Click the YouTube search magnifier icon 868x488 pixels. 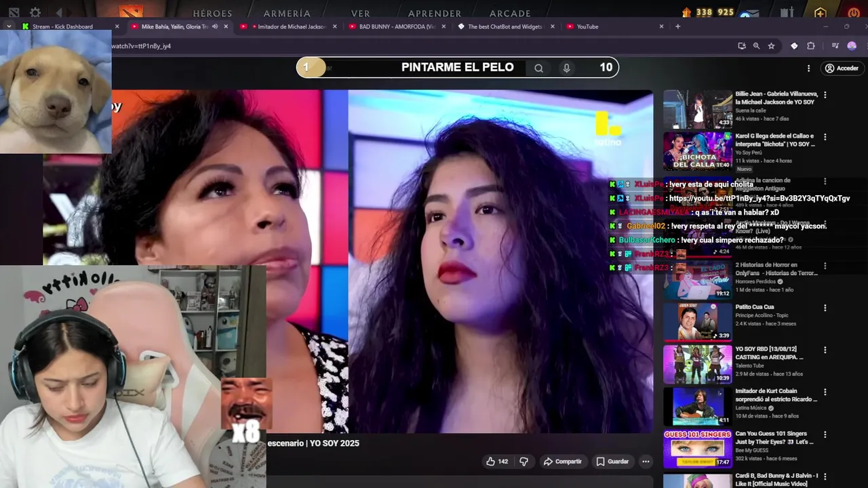click(x=538, y=68)
